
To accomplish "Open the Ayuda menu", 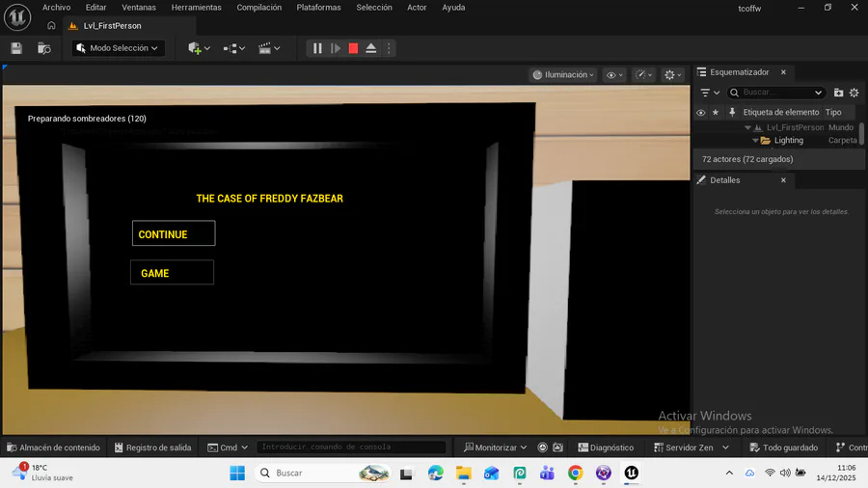I will pos(453,7).
